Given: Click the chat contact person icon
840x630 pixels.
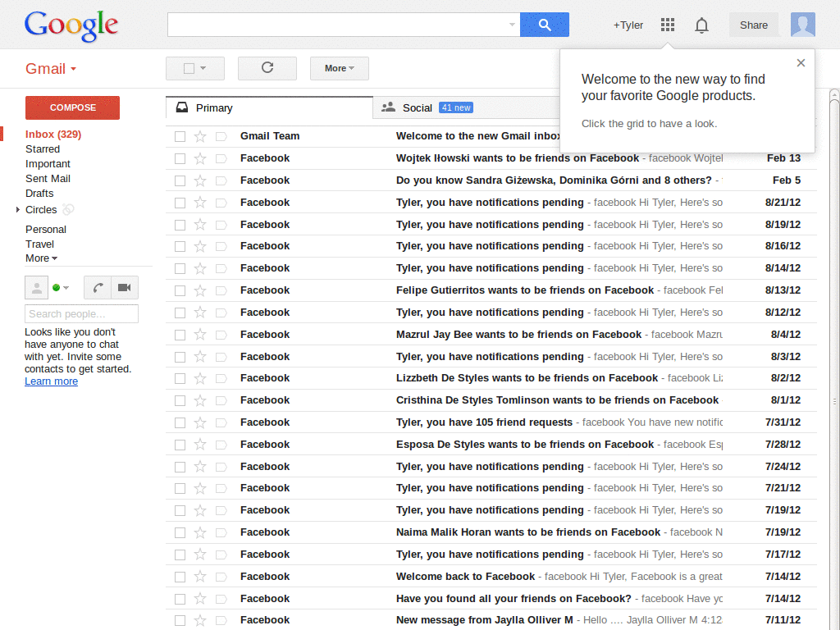Looking at the screenshot, I should point(37,287).
